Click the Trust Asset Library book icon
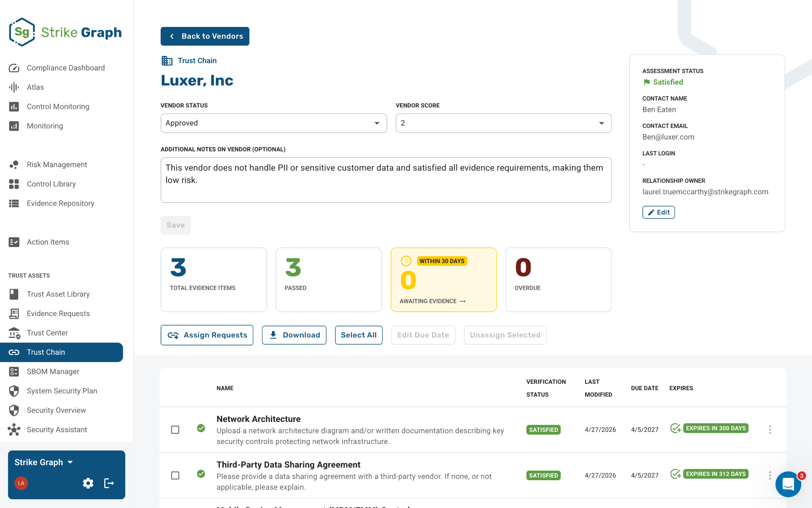Viewport: 812px width, 508px height. click(14, 294)
